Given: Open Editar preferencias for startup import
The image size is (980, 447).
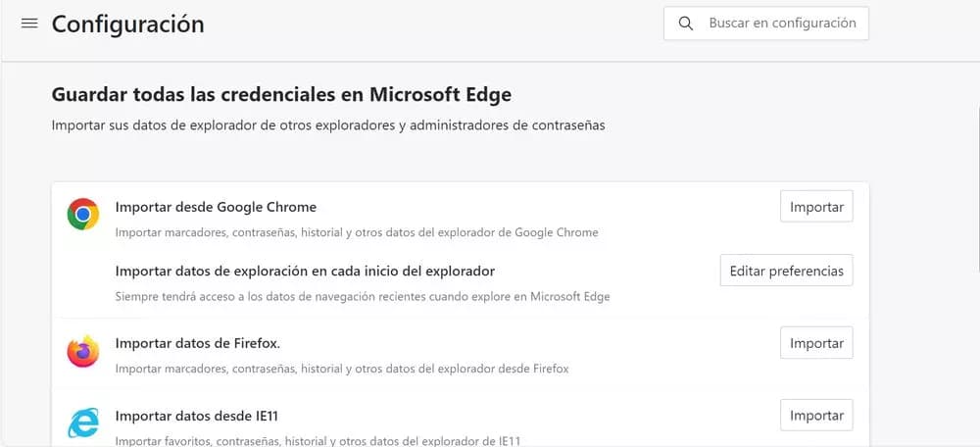Looking at the screenshot, I should pos(786,271).
